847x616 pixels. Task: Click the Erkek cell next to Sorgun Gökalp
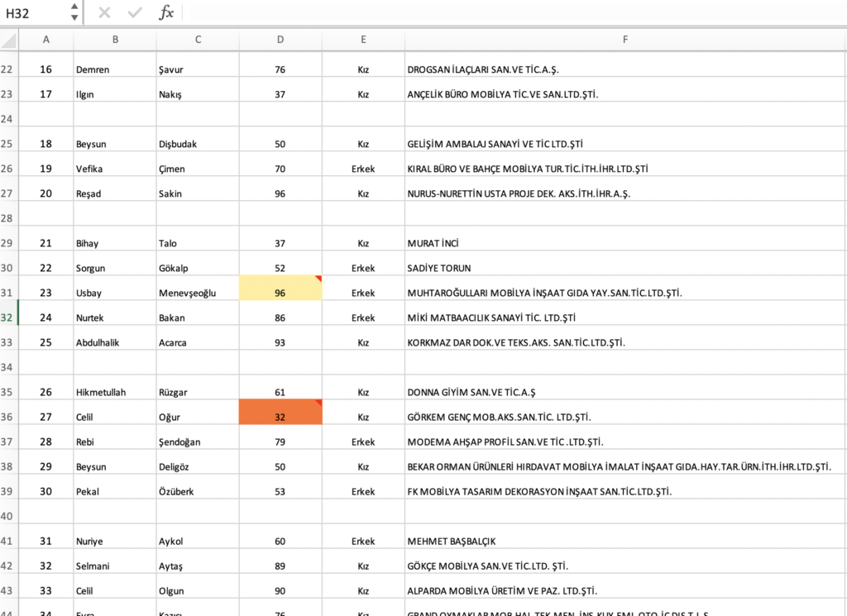(363, 267)
